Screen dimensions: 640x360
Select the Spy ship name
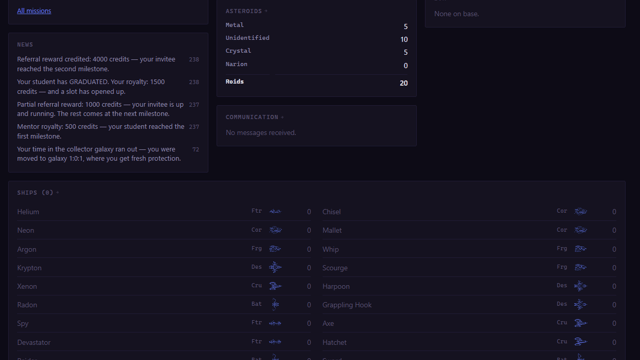pos(22,324)
